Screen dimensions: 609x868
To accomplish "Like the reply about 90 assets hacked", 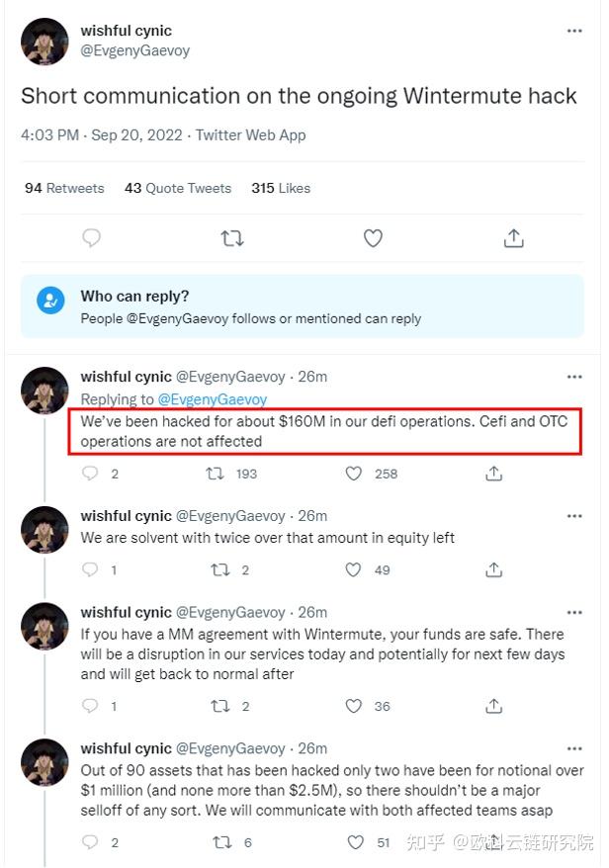I will click(x=355, y=842).
